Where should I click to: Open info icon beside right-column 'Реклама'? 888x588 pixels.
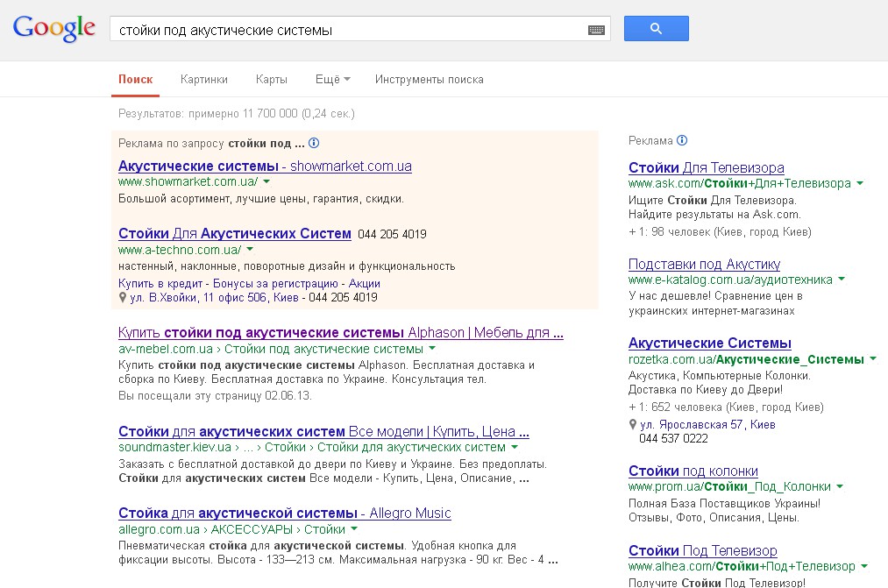pyautogui.click(x=682, y=140)
